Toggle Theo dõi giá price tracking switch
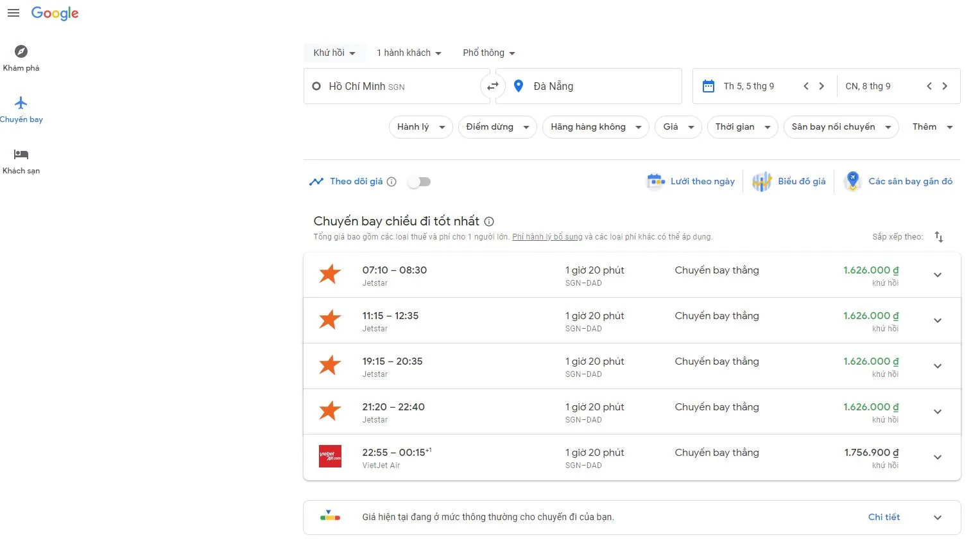 coord(420,182)
